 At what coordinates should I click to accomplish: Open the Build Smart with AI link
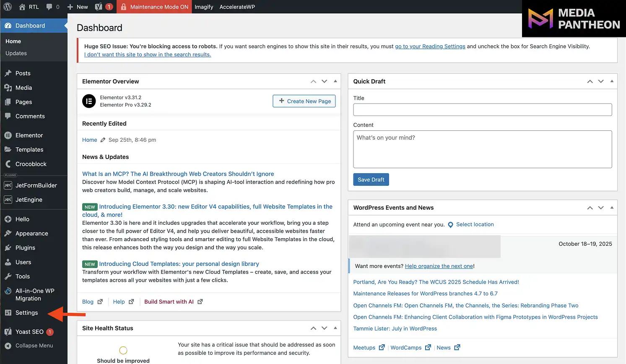[174, 302]
